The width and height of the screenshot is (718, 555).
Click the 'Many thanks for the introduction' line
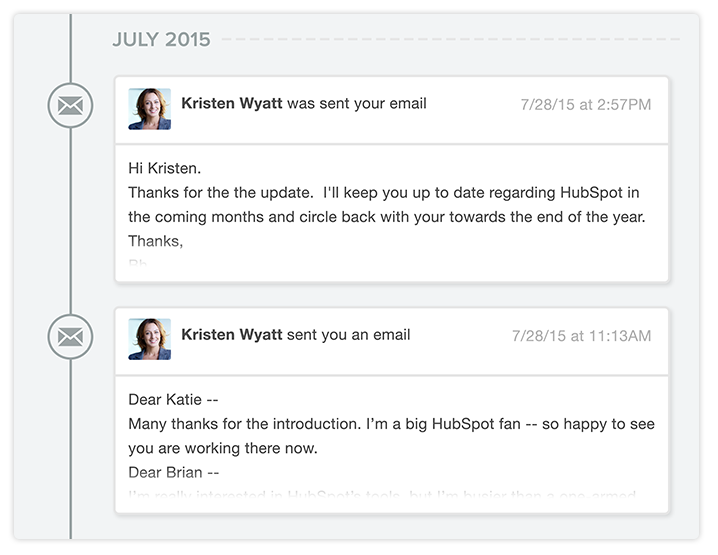click(392, 424)
